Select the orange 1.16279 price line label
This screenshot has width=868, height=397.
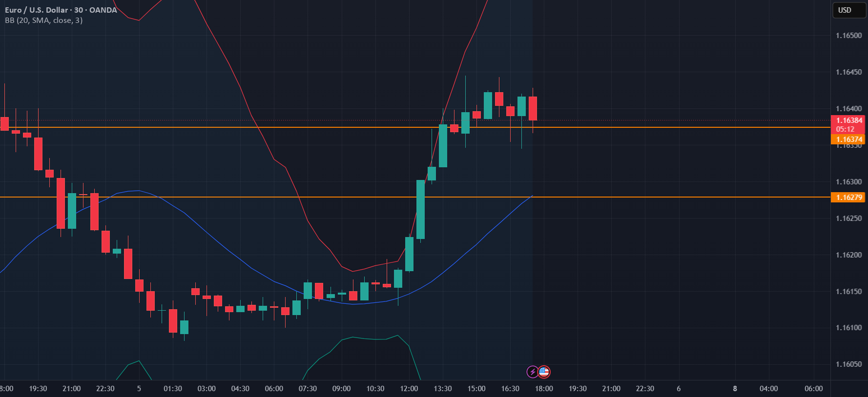[x=849, y=198]
